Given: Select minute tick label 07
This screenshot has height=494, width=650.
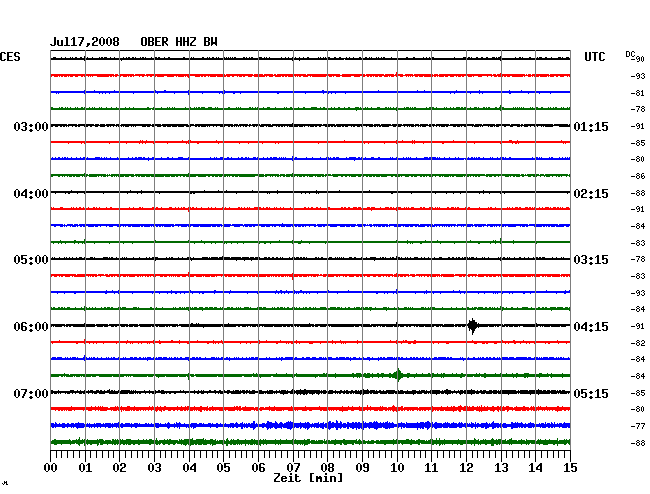Looking at the screenshot, I should (x=293, y=468).
